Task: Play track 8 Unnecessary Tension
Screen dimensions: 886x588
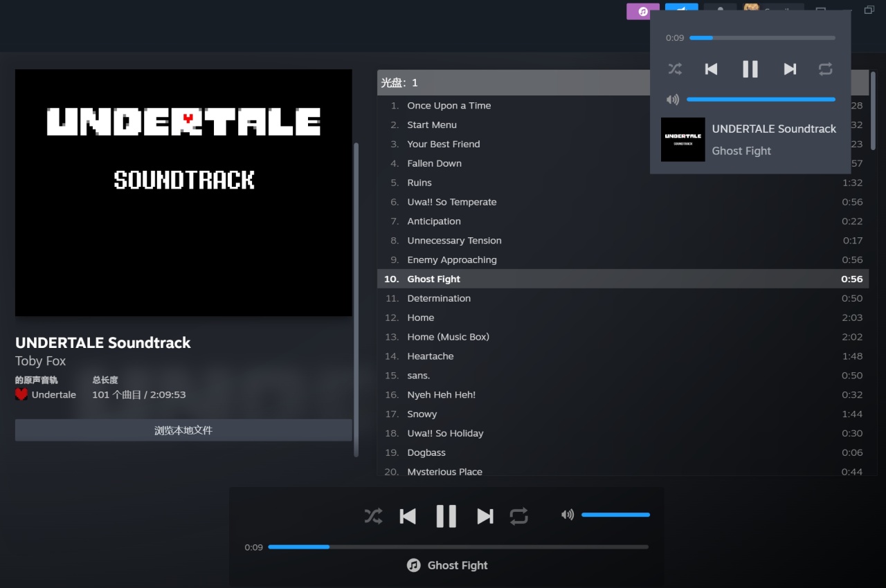Action: click(x=623, y=241)
